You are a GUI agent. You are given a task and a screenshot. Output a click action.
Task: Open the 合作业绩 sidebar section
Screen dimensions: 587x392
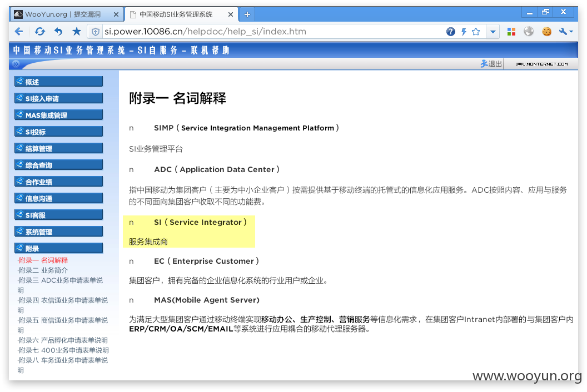tap(59, 182)
